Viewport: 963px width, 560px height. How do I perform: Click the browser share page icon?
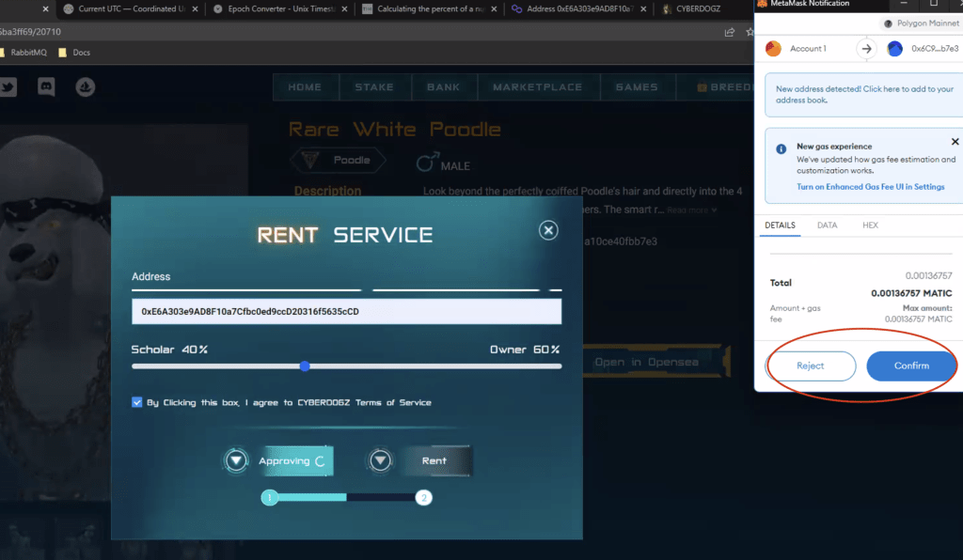pos(730,32)
